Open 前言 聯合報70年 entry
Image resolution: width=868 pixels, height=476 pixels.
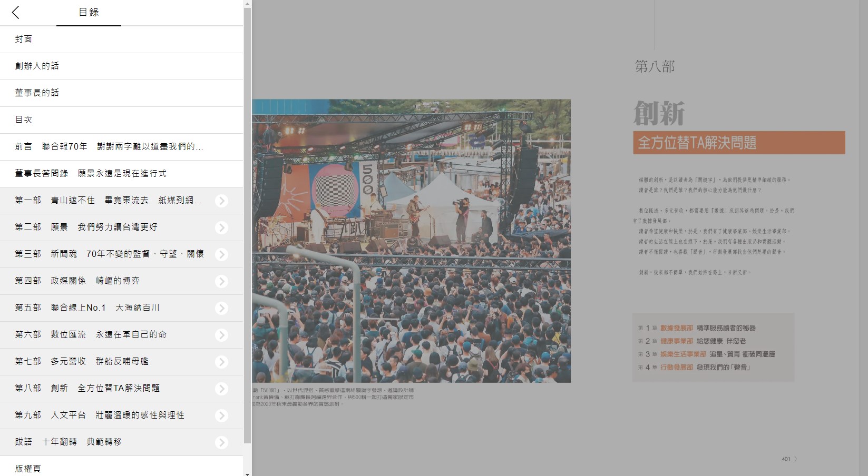(109, 146)
